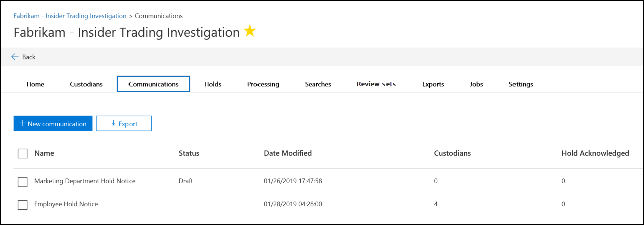This screenshot has height=225, width=644.
Task: Open the Home tab
Action: point(35,84)
